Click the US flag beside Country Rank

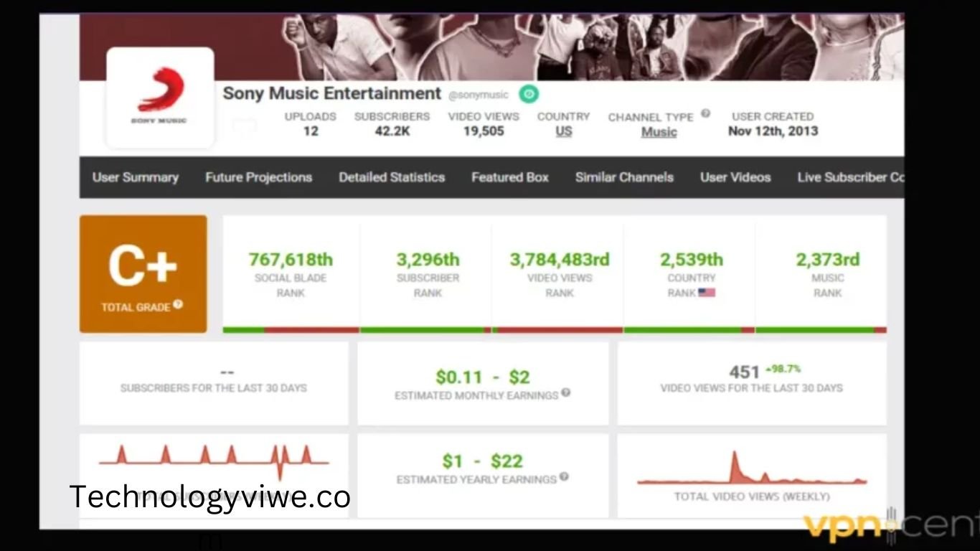707,292
